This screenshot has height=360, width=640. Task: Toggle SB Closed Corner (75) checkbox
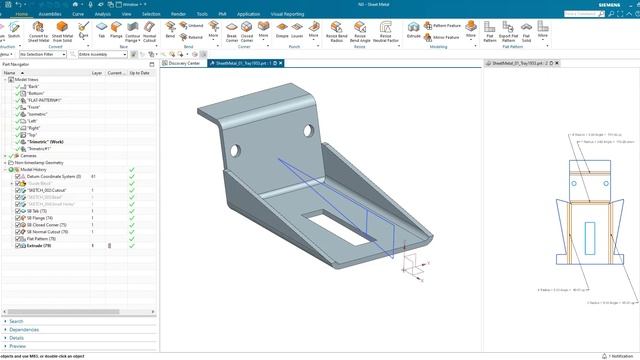click(x=18, y=225)
